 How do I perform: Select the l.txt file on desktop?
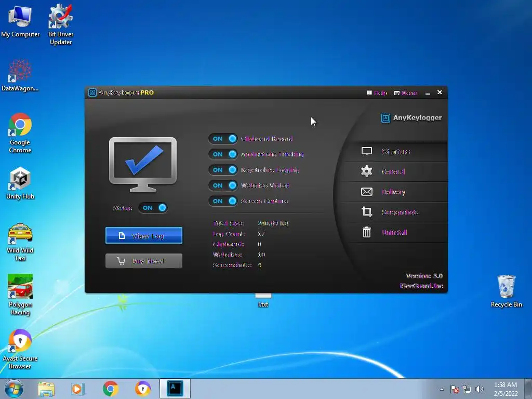coord(263,301)
